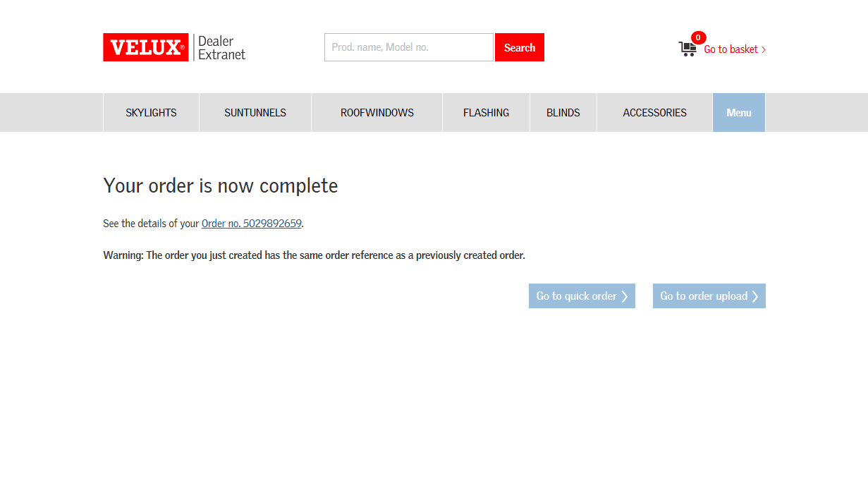
Task: Click the duplicate order reference warning text
Action: pyautogui.click(x=314, y=255)
